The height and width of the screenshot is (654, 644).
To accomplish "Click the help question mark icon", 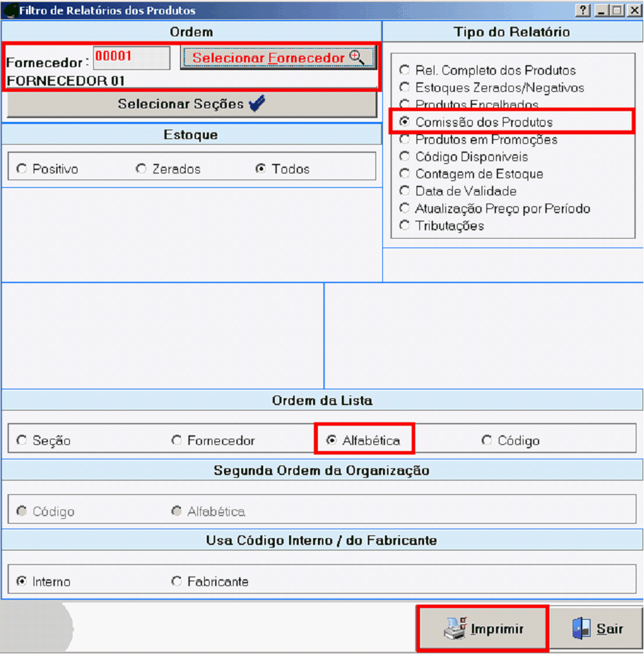I will pos(583,10).
